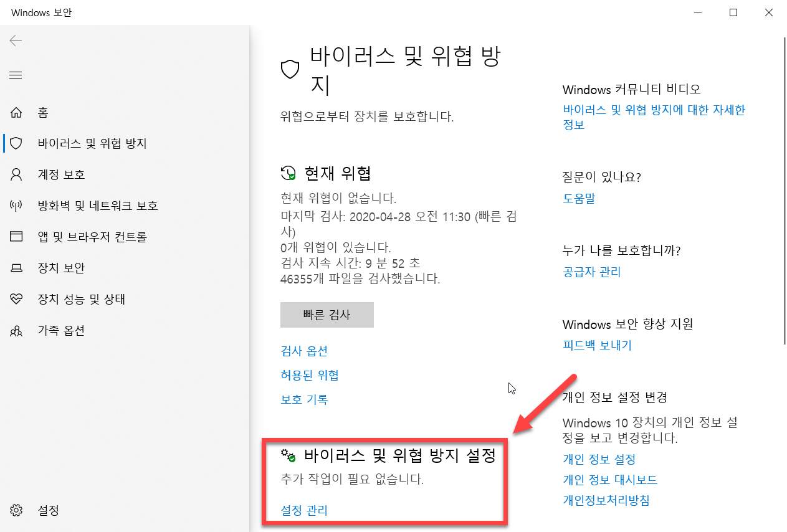Click 도움말 link
The height and width of the screenshot is (532, 787).
(x=579, y=198)
